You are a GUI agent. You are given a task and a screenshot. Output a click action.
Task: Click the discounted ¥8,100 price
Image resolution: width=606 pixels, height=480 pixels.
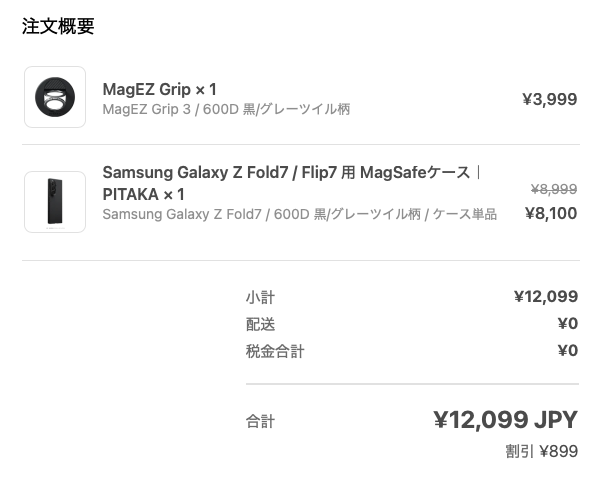click(x=551, y=213)
